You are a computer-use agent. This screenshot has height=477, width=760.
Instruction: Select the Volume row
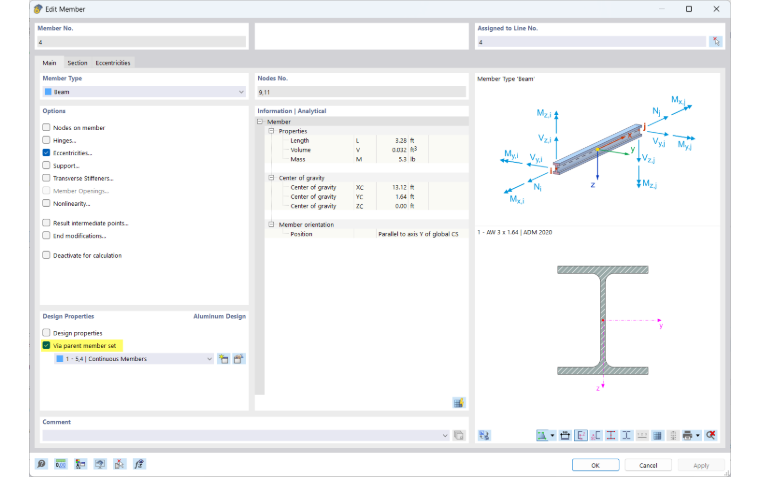[x=367, y=150]
